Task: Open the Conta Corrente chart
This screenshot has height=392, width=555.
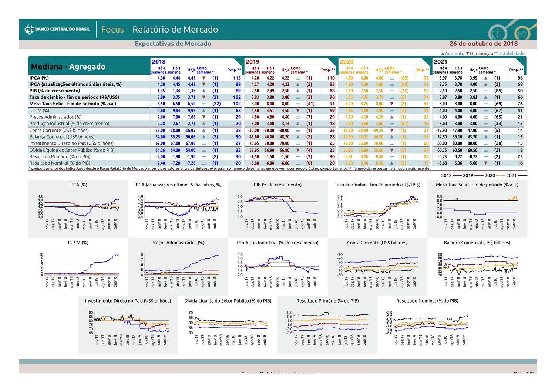Action: click(x=377, y=267)
